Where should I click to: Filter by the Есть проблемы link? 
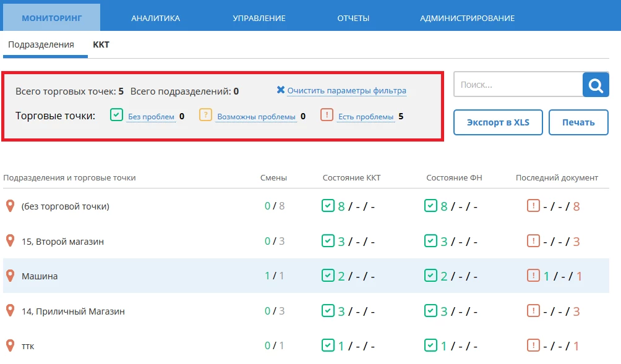[366, 116]
